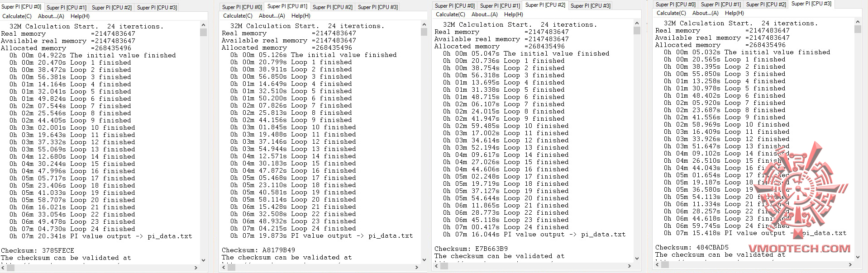Open the Help(H) menu in the E7B663B9 checksum window
Viewport: 868px width, 273px height.
(x=513, y=14)
